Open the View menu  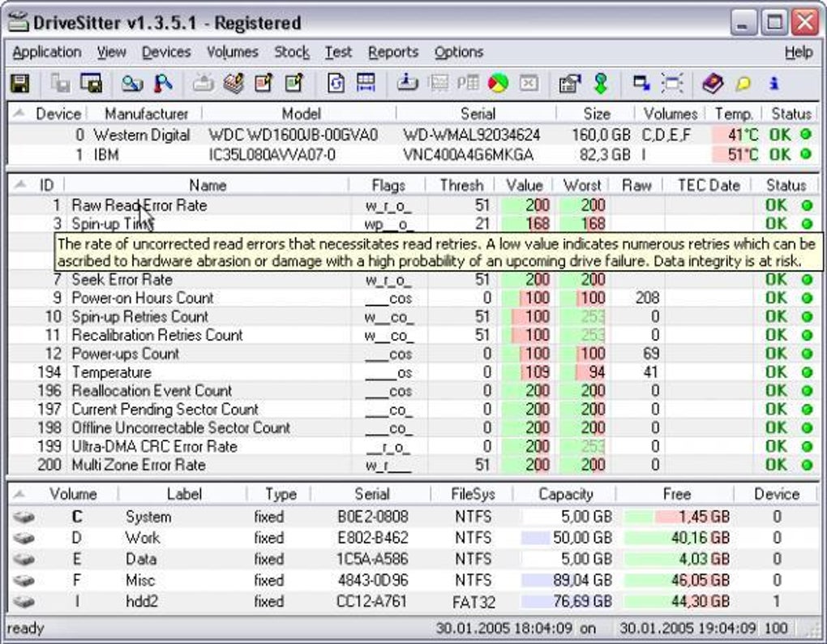[111, 52]
